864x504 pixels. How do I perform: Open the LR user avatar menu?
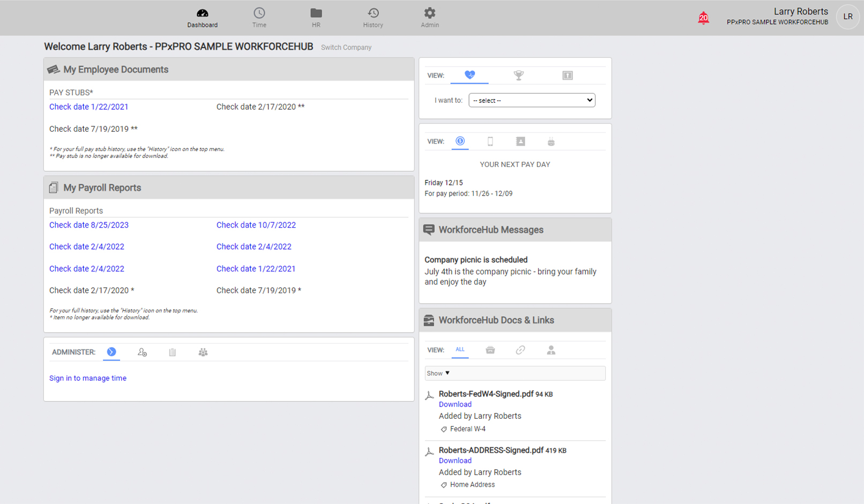[848, 17]
